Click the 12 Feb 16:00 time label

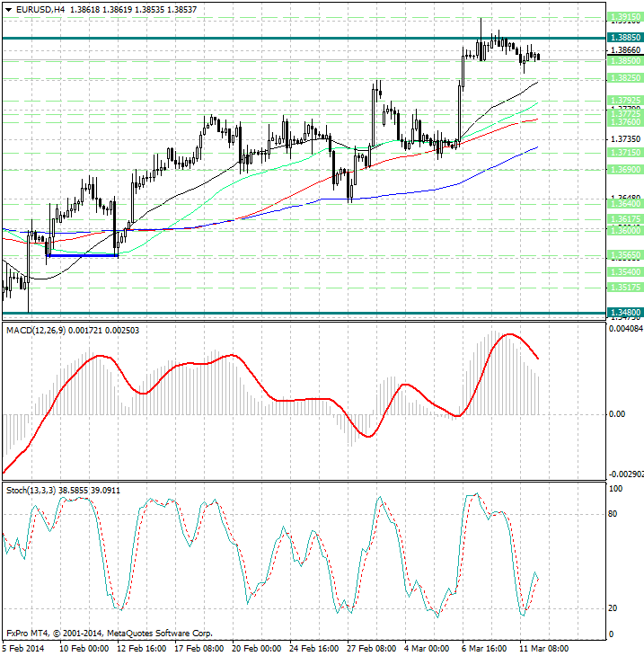click(x=142, y=649)
